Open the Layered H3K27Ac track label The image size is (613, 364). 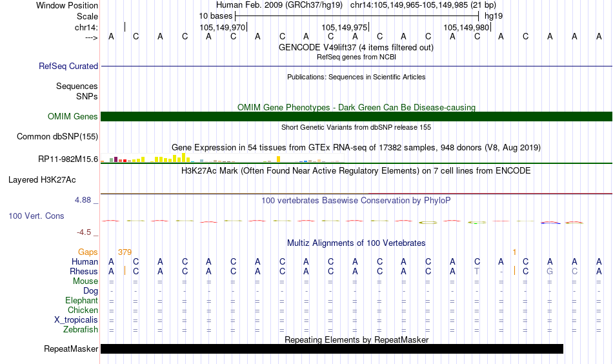click(x=42, y=180)
